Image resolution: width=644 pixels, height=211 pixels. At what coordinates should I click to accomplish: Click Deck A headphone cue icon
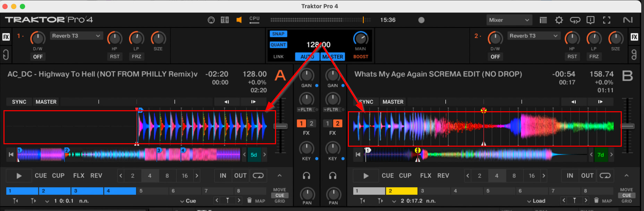306,176
